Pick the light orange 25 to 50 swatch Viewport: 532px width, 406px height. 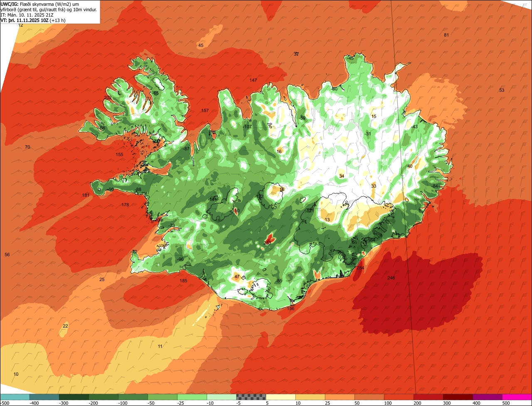point(340,397)
